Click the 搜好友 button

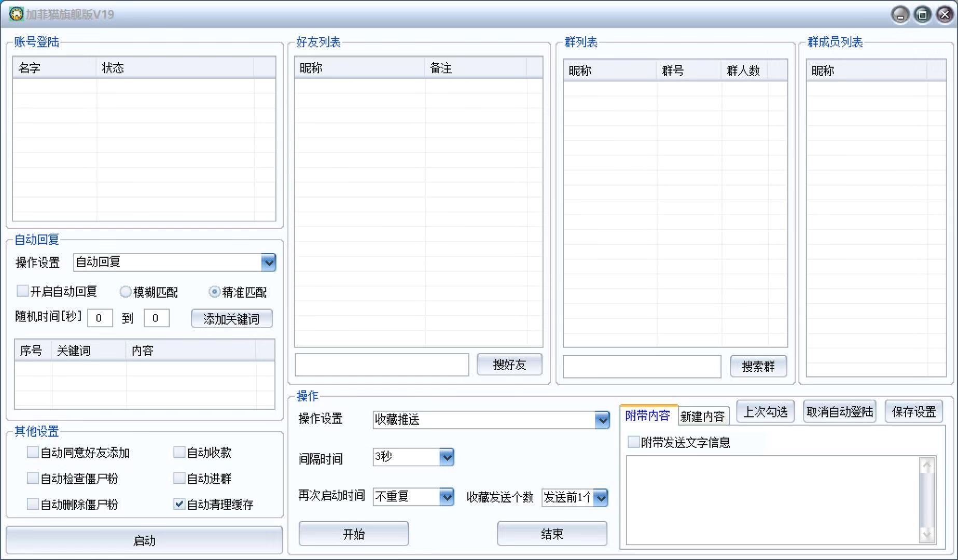[509, 365]
